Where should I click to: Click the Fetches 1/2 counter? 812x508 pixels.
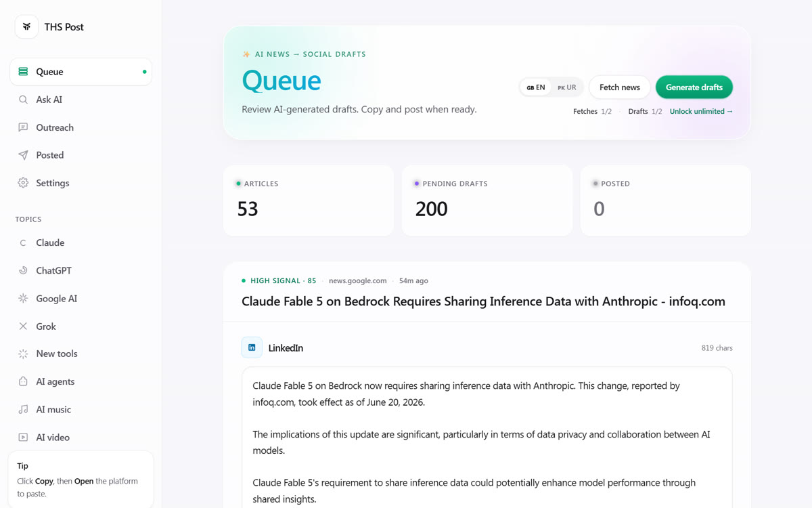point(592,111)
